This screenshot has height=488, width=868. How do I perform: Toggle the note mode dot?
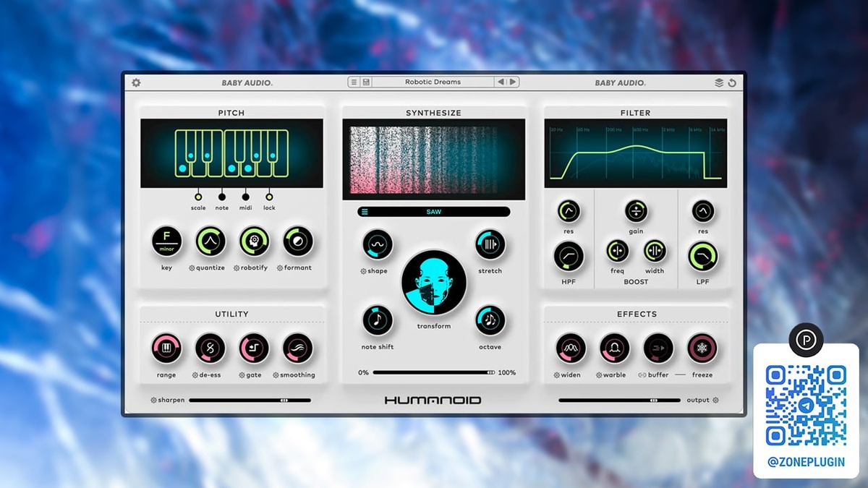click(x=222, y=196)
